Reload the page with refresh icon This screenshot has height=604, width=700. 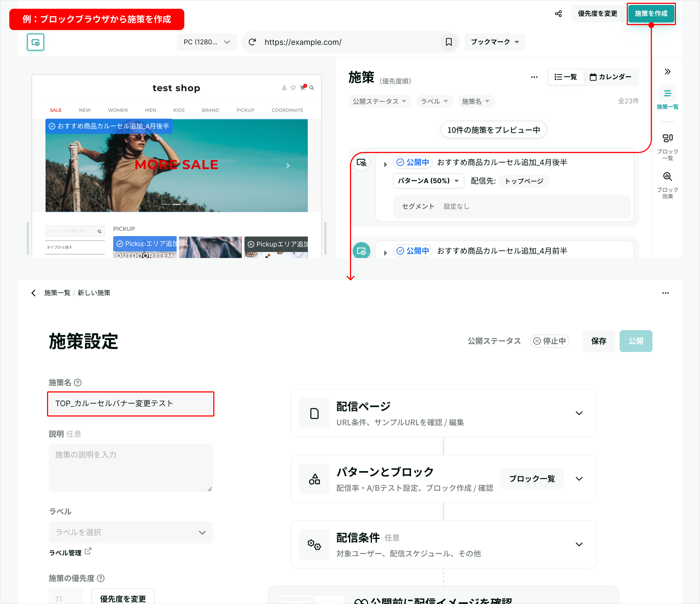(x=252, y=42)
